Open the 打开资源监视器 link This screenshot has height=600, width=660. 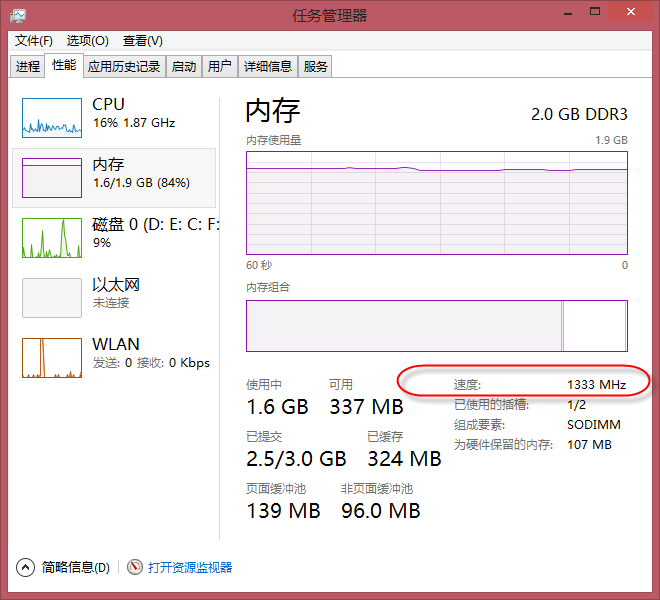[x=190, y=567]
